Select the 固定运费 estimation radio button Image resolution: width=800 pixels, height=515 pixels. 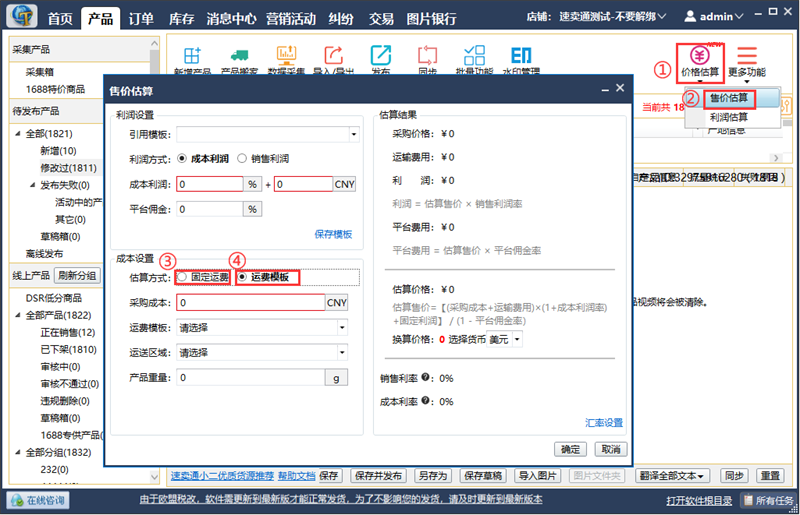point(182,277)
